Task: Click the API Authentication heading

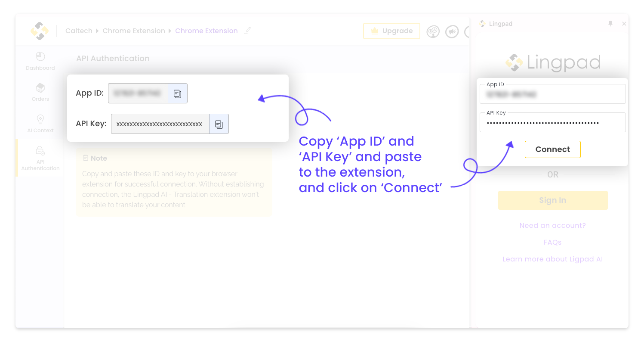Action: [x=113, y=59]
